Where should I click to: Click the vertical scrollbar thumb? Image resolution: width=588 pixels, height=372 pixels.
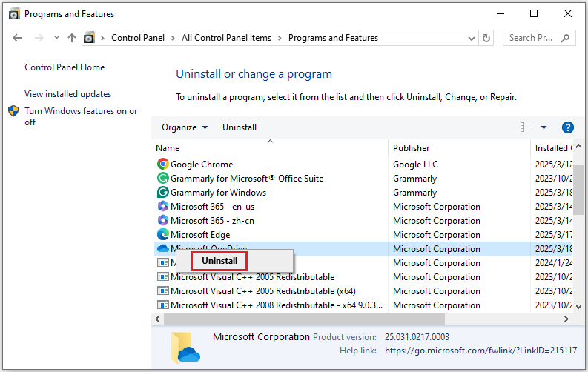(x=578, y=190)
